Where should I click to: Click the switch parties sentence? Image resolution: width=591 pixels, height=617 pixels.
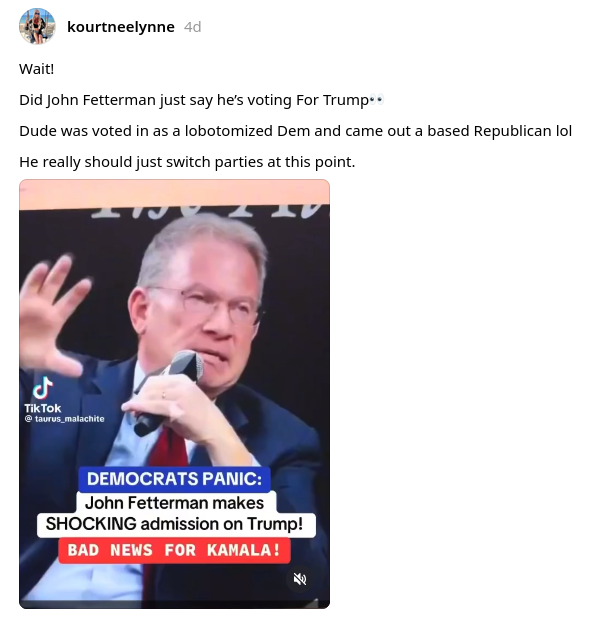[187, 162]
